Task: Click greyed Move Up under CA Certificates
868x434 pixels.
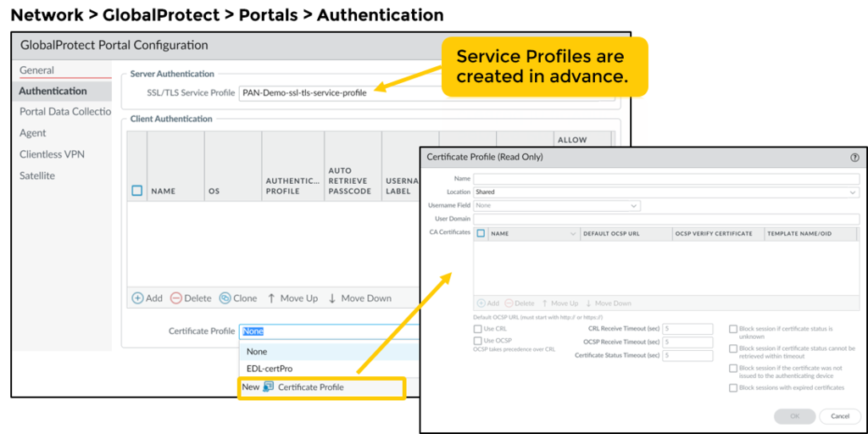Action: pos(559,303)
